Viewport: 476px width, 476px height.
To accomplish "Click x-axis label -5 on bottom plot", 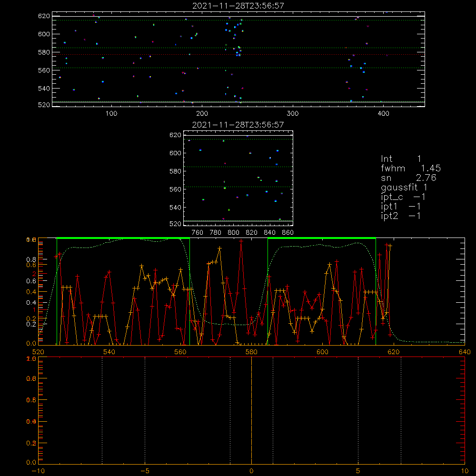I will (145, 471).
